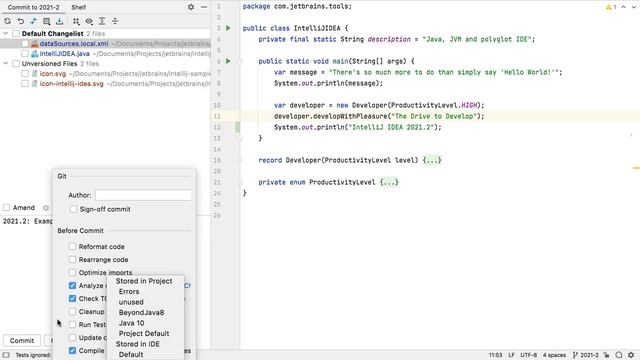Image resolution: width=640 pixels, height=360 pixels.
Task: Click the Rollback icon in commit toolbar
Action: tap(20, 21)
